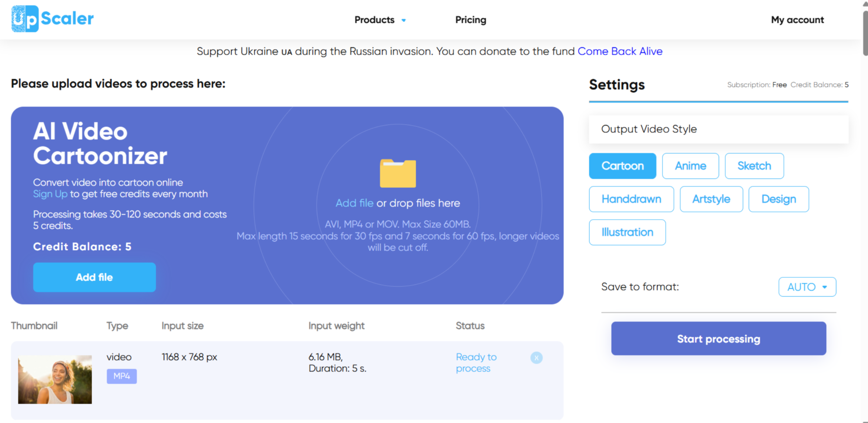This screenshot has width=868, height=423.
Task: Go to the Pricing page
Action: (x=470, y=20)
